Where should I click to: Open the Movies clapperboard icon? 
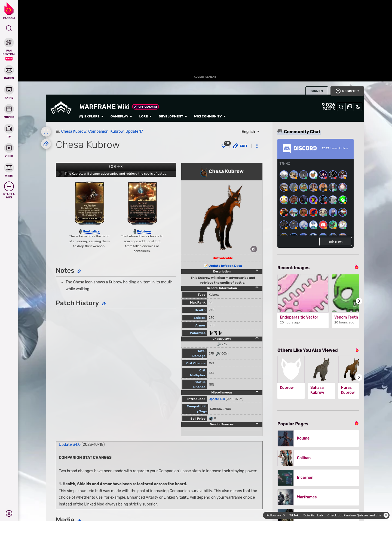click(9, 109)
